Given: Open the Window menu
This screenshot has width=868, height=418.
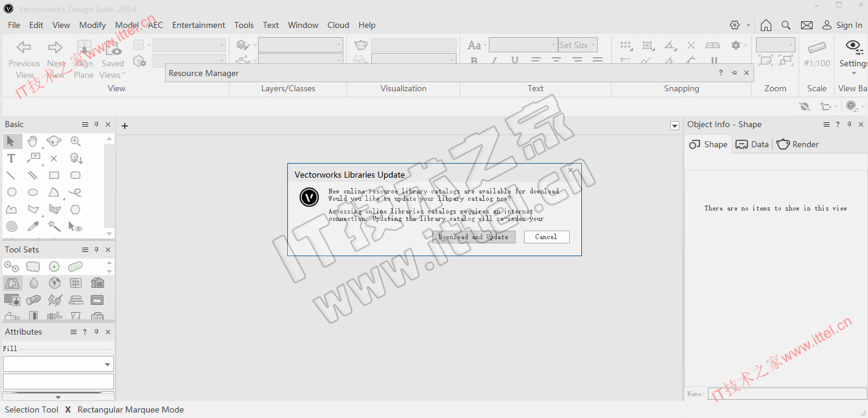Looking at the screenshot, I should [x=303, y=25].
